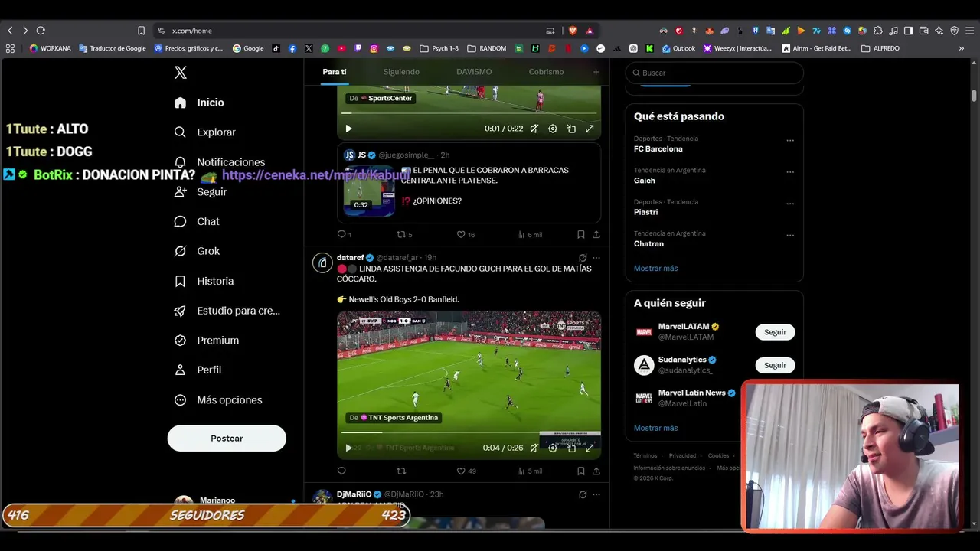Image resolution: width=980 pixels, height=551 pixels.
Task: Play the TNT Sports Argentina video
Action: coord(348,448)
